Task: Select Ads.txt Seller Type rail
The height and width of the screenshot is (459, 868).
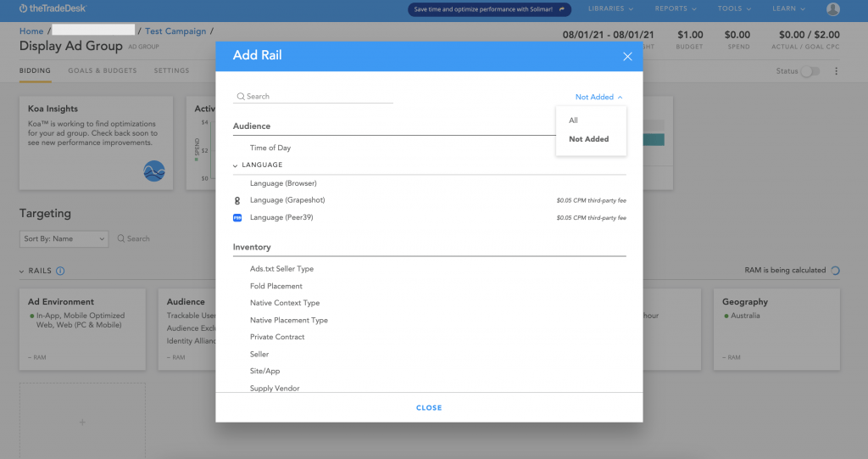Action: pos(281,269)
